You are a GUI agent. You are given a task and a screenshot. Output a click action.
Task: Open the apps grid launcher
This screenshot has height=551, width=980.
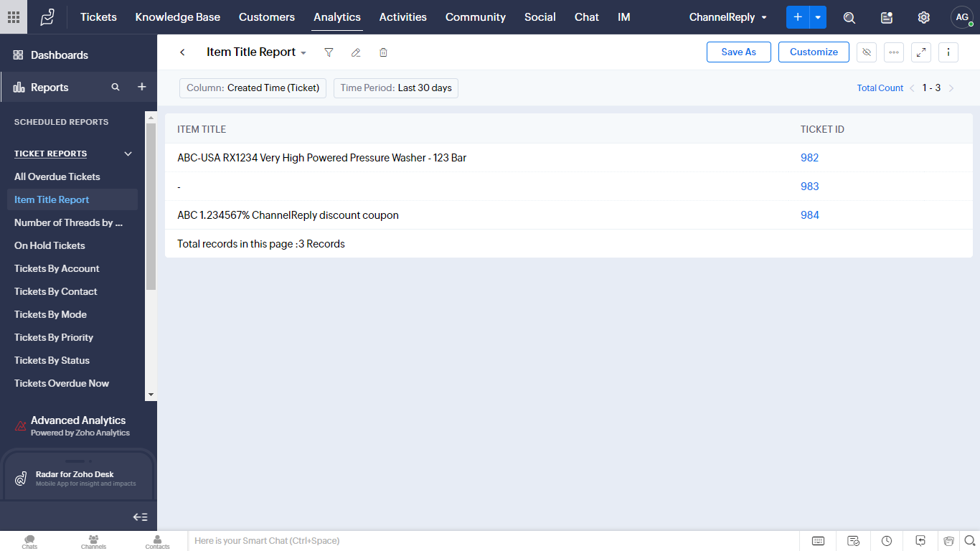point(14,17)
